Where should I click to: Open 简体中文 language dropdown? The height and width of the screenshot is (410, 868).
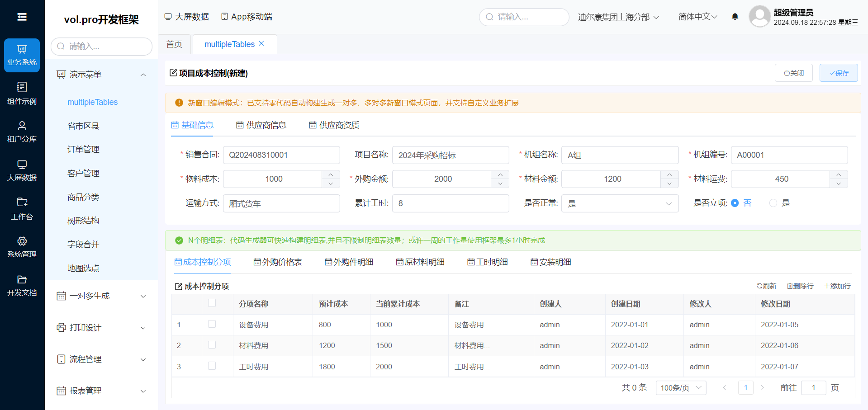click(x=697, y=17)
